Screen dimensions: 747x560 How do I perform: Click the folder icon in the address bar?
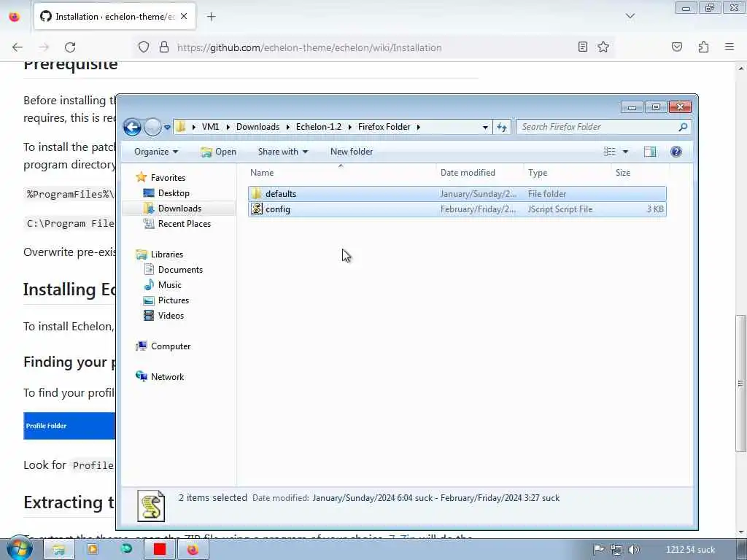point(181,127)
